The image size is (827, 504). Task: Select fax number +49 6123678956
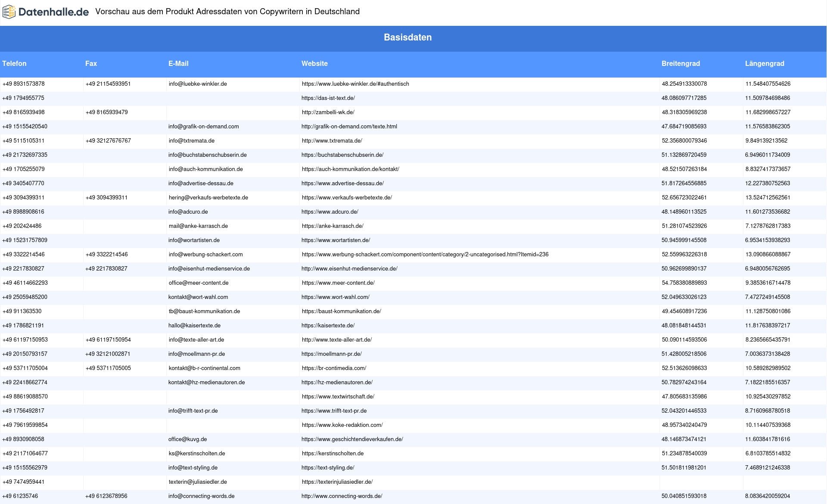[x=106, y=496]
